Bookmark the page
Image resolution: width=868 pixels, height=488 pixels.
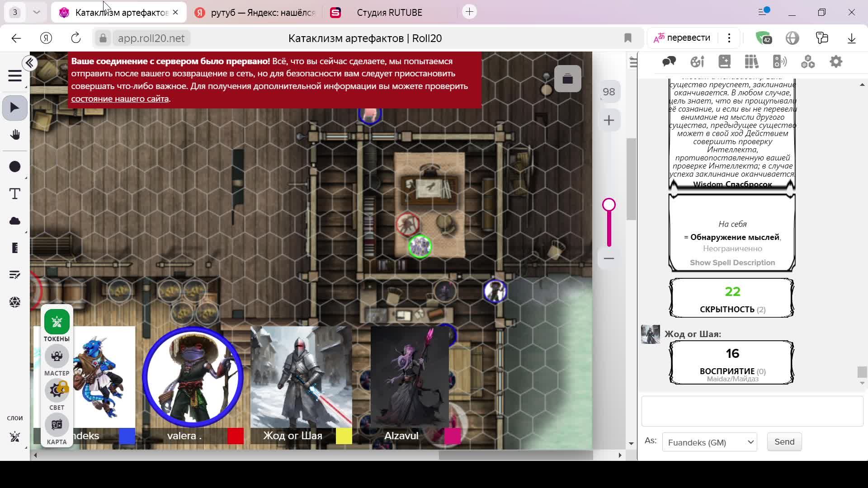628,38
